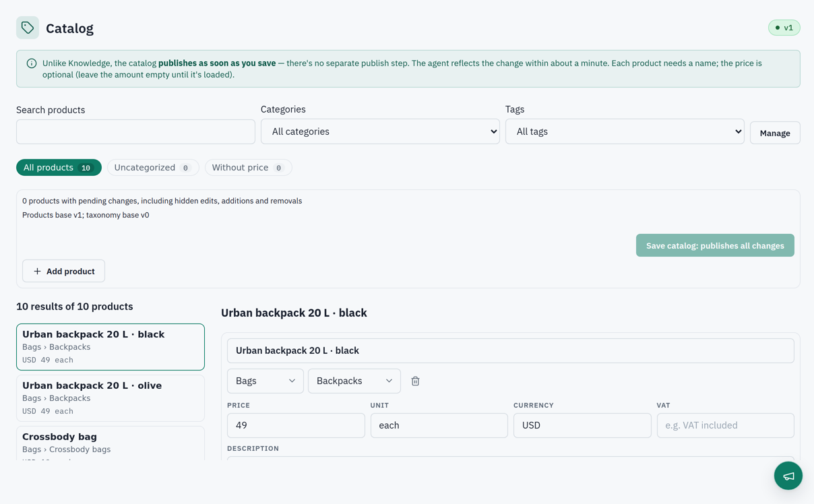Open the All categories dropdown
The image size is (814, 504).
coord(380,131)
